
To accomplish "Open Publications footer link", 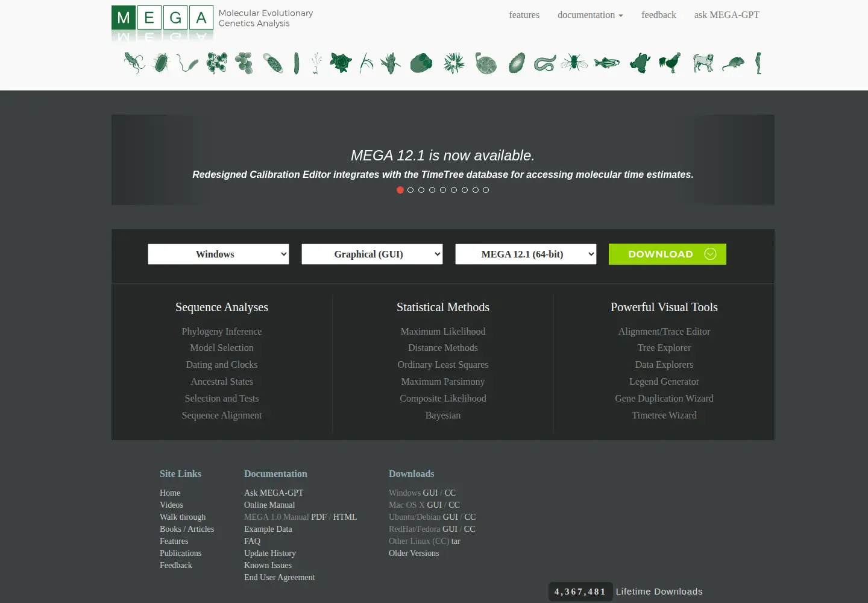I will click(x=180, y=553).
